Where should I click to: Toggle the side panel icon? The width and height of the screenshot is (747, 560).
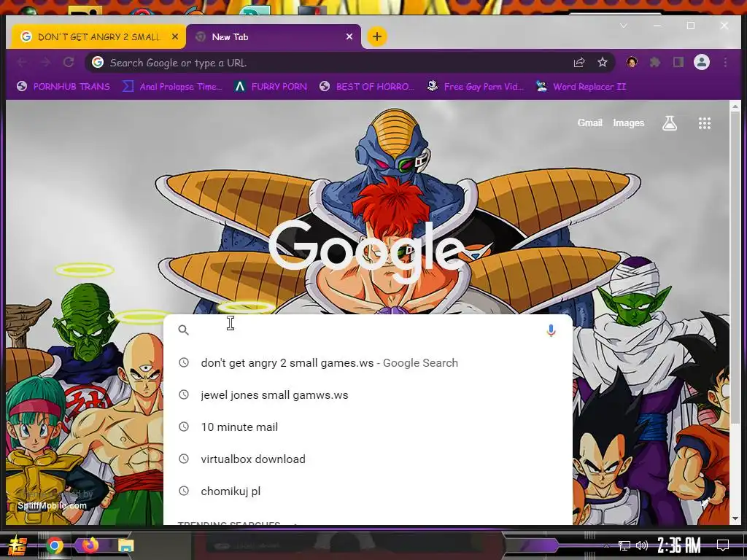678,63
